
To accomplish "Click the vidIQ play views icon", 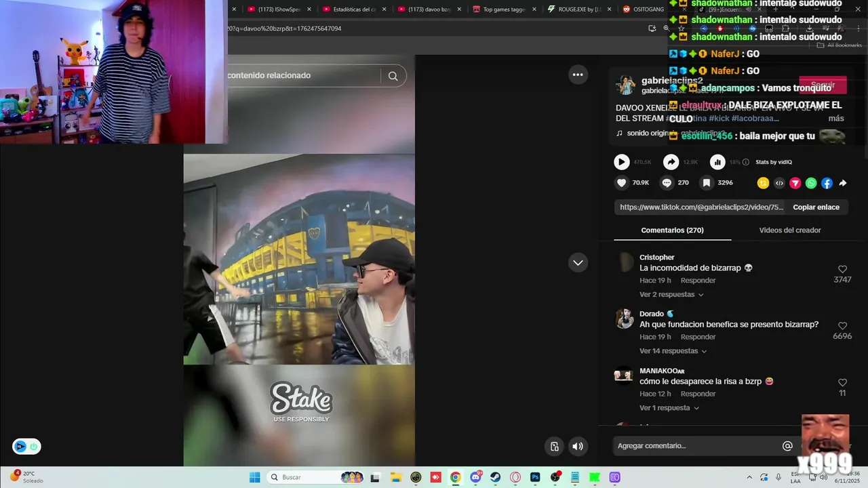I will (622, 162).
